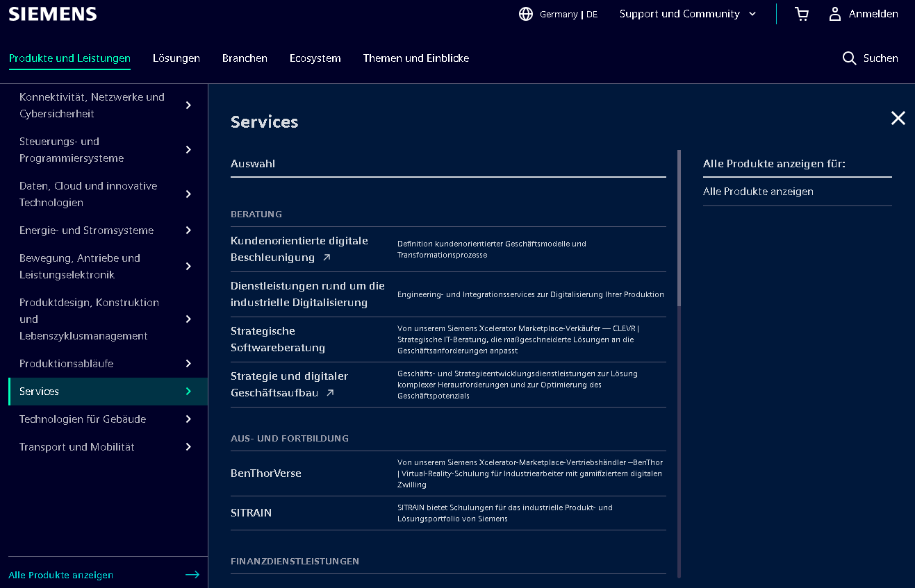Expand Technologien für Gebäude chevron
The height and width of the screenshot is (588, 915).
pyautogui.click(x=188, y=419)
